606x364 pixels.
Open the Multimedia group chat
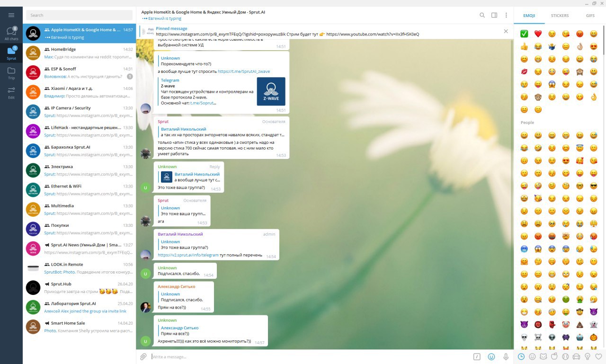79,209
